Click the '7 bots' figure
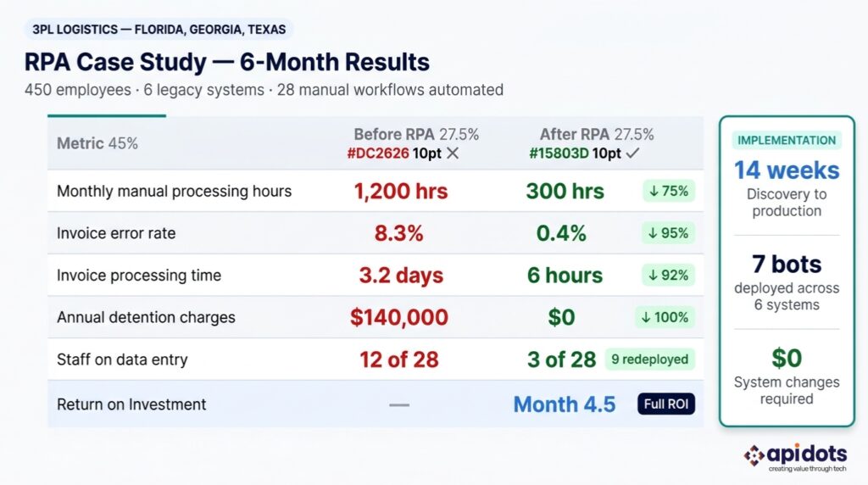868x485 pixels. coord(787,264)
